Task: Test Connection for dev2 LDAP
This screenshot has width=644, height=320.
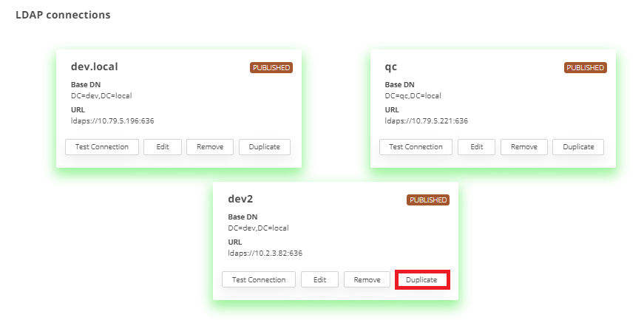Action: coord(259,279)
